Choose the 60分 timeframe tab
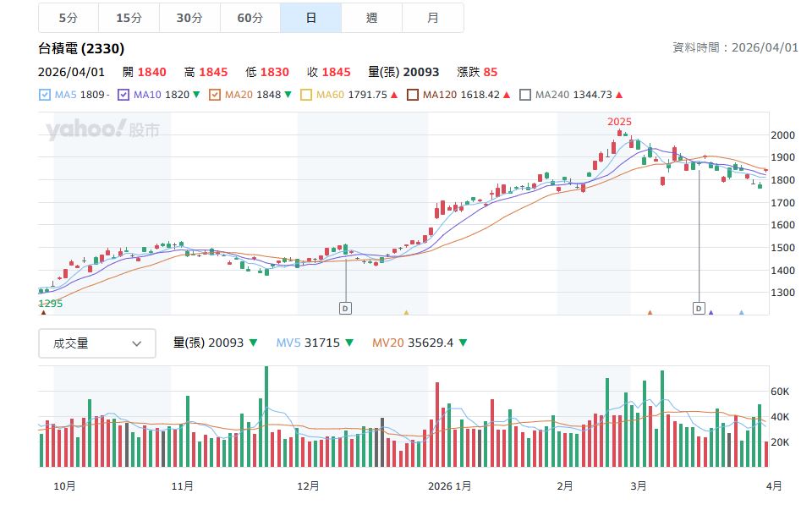The image size is (812, 510). click(250, 18)
